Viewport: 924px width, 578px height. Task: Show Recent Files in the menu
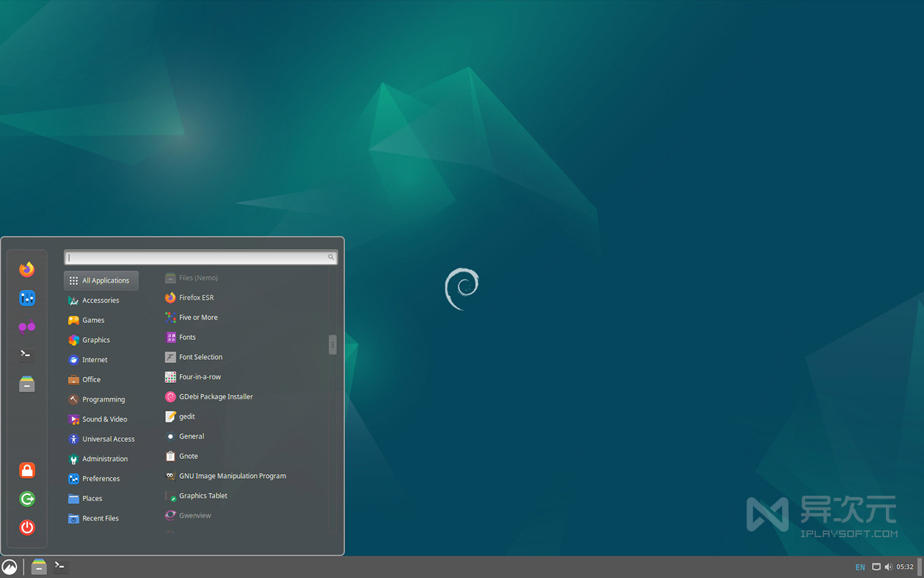point(101,518)
